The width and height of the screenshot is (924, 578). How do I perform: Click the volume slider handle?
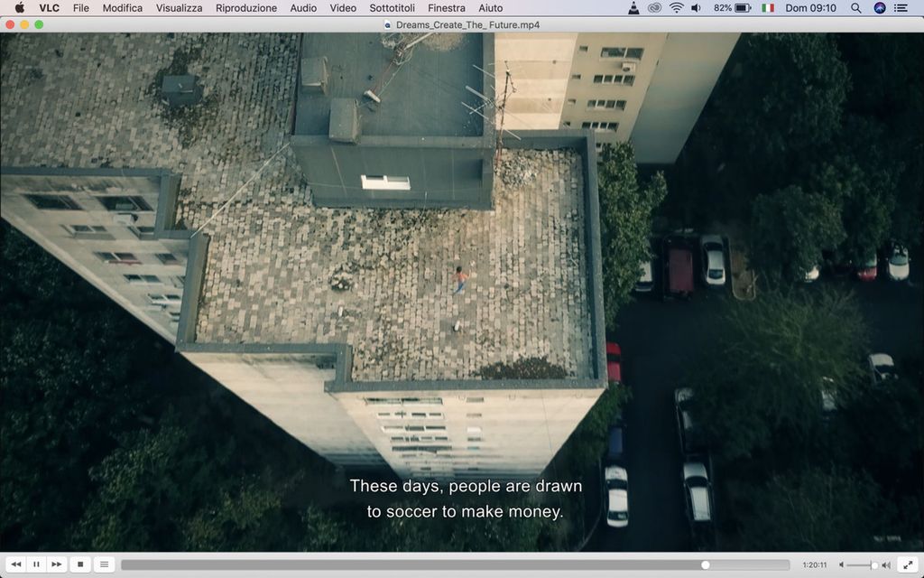873,565
